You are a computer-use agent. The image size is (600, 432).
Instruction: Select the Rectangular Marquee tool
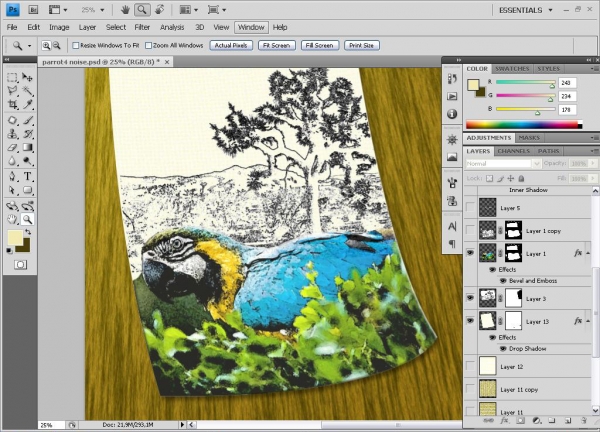pos(12,78)
